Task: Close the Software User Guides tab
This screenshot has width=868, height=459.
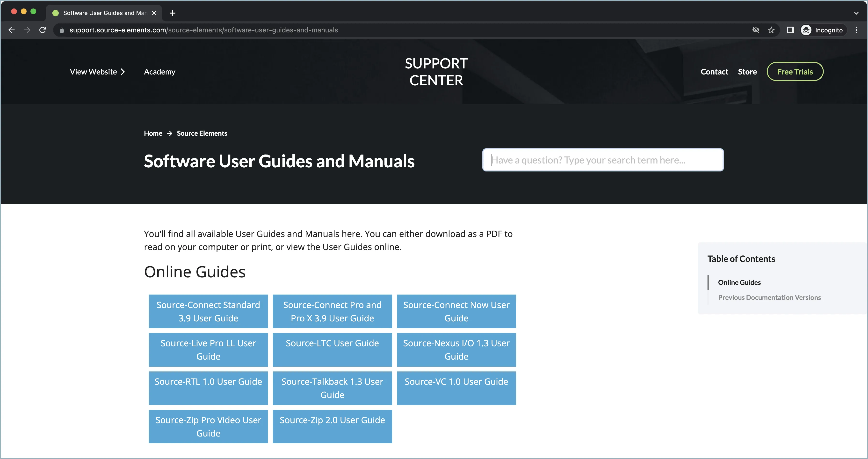Action: point(154,13)
